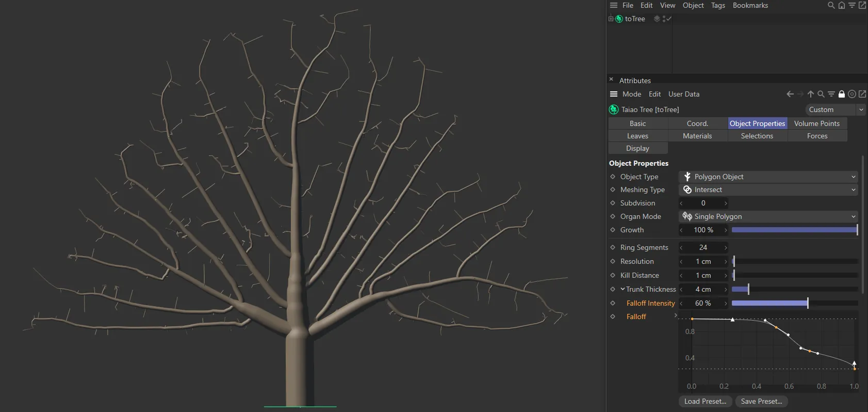Viewport: 868px width, 412px height.
Task: Open the Tags menu
Action: (x=718, y=6)
